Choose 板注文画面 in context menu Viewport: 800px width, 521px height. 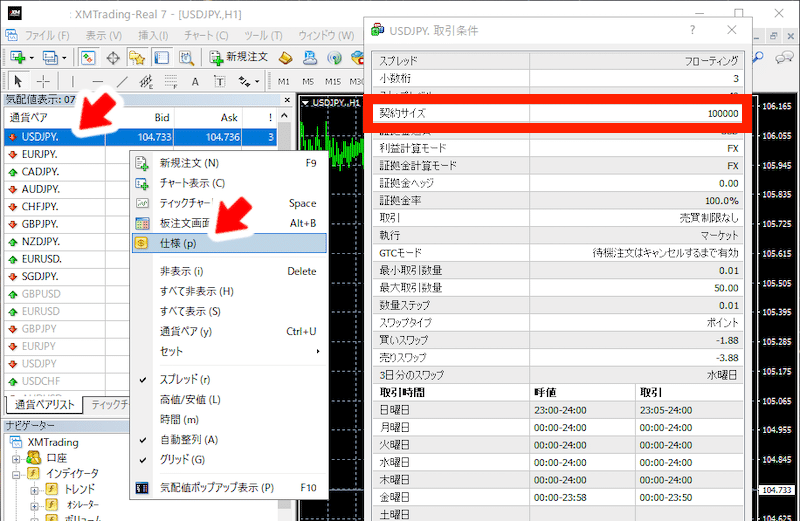tap(229, 224)
